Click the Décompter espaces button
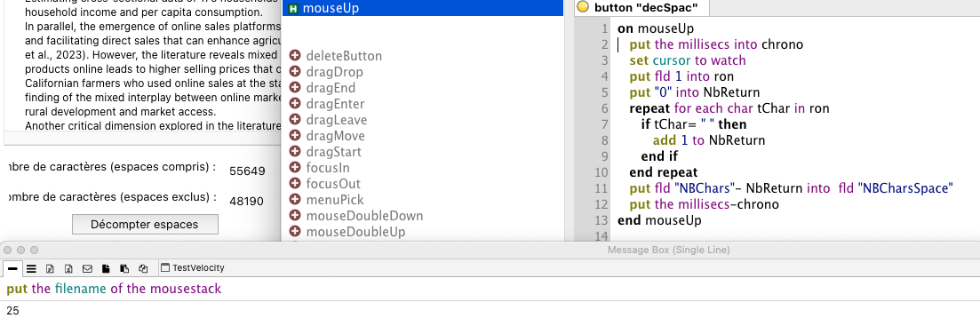The height and width of the screenshot is (326, 980). (x=144, y=224)
